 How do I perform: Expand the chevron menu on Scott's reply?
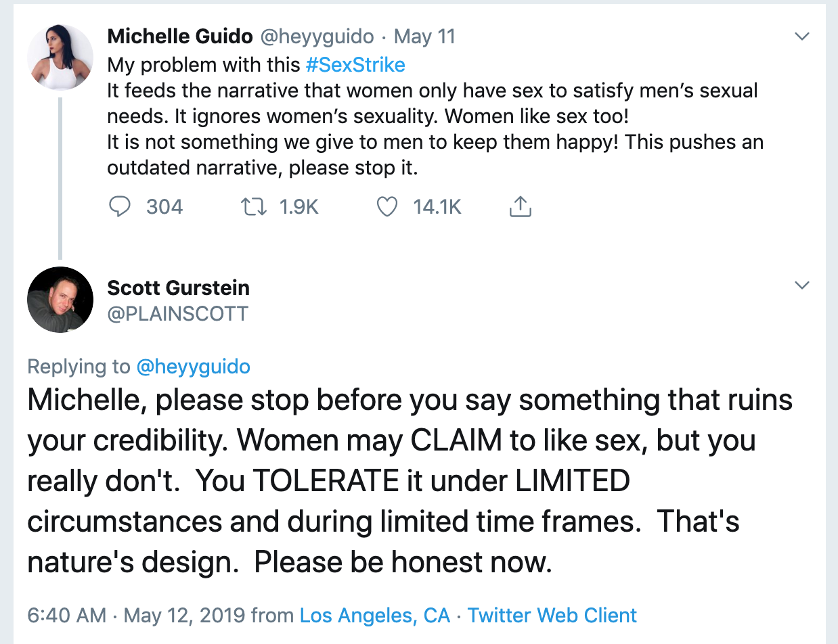pos(801,286)
